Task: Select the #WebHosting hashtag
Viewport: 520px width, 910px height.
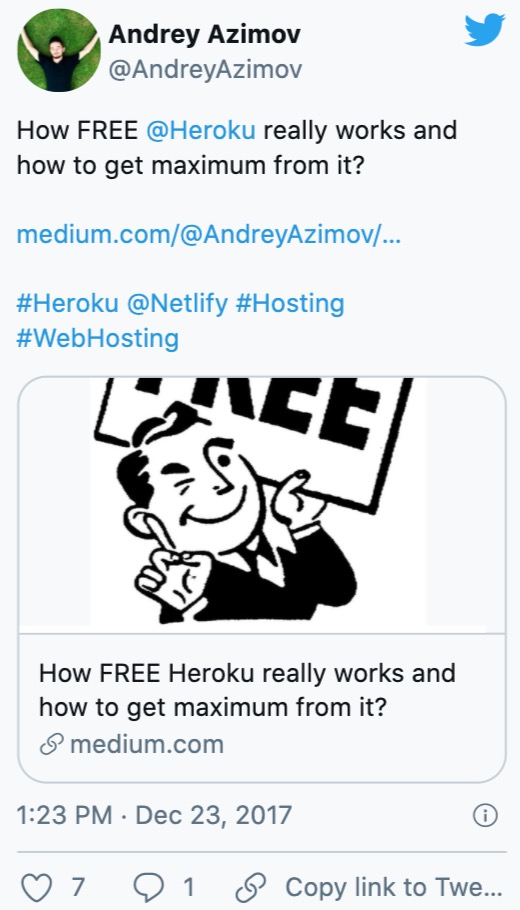Action: coord(98,338)
